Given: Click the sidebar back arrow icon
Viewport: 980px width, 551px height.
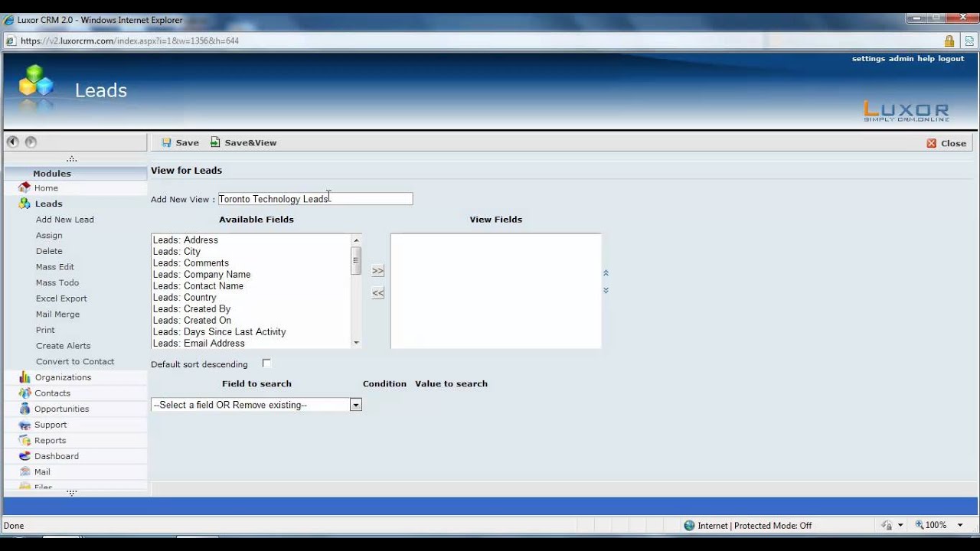Looking at the screenshot, I should 12,142.
